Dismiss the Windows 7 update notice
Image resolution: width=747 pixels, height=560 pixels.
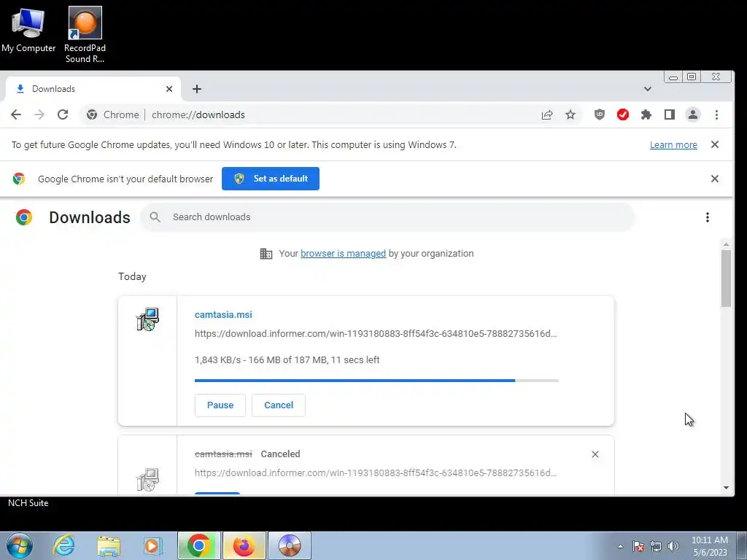coord(715,145)
